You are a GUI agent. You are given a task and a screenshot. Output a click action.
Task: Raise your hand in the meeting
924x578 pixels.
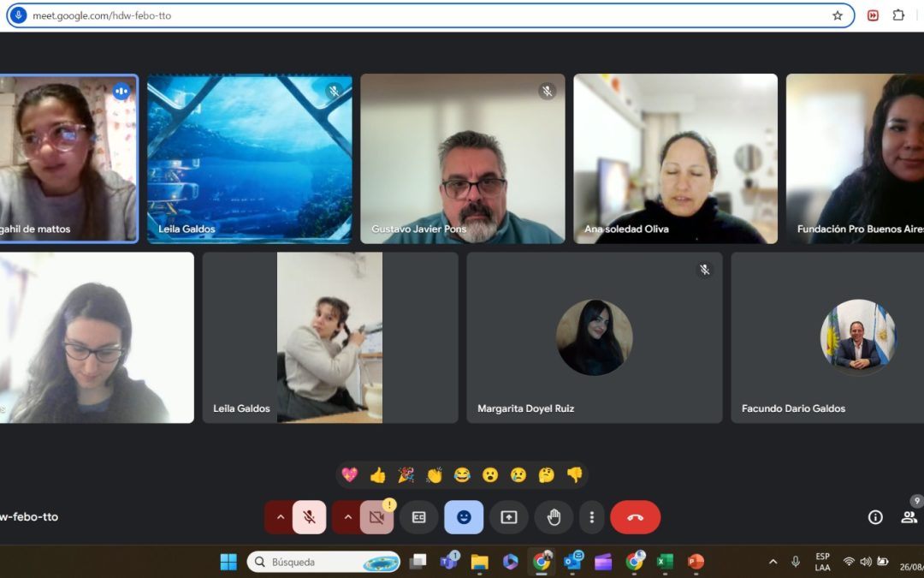pyautogui.click(x=554, y=517)
